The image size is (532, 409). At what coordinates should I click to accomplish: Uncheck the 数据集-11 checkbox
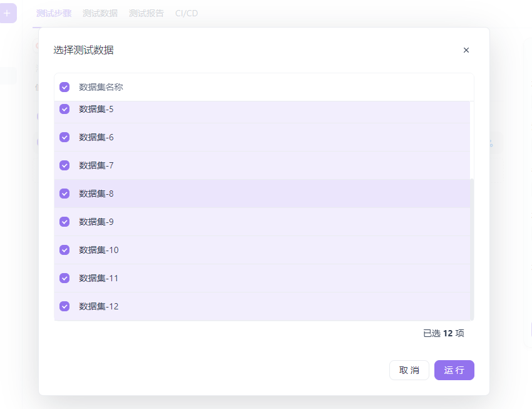(x=64, y=278)
